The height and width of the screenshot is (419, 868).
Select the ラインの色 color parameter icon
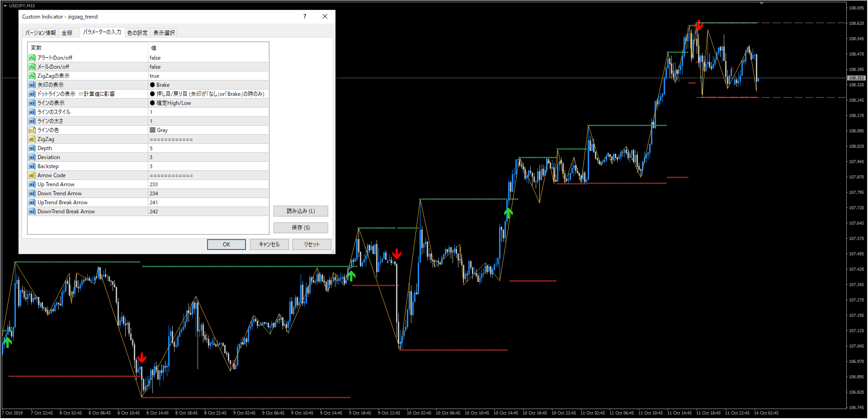[x=32, y=130]
